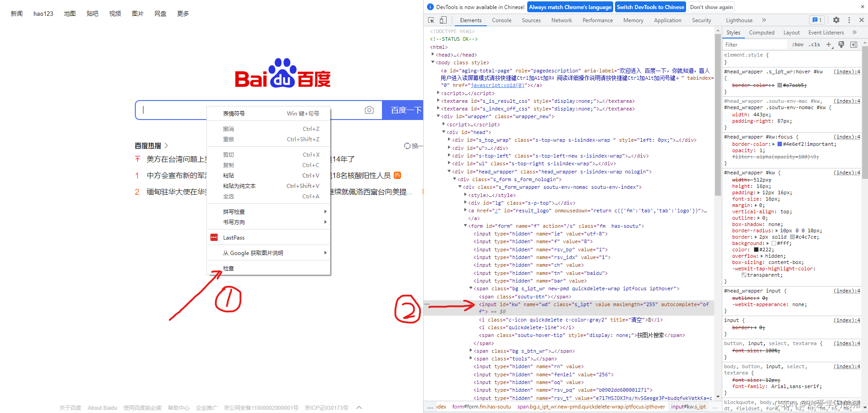The image size is (868, 413).
Task: Select 粘贴 (Paste) in context menu
Action: [x=269, y=176]
